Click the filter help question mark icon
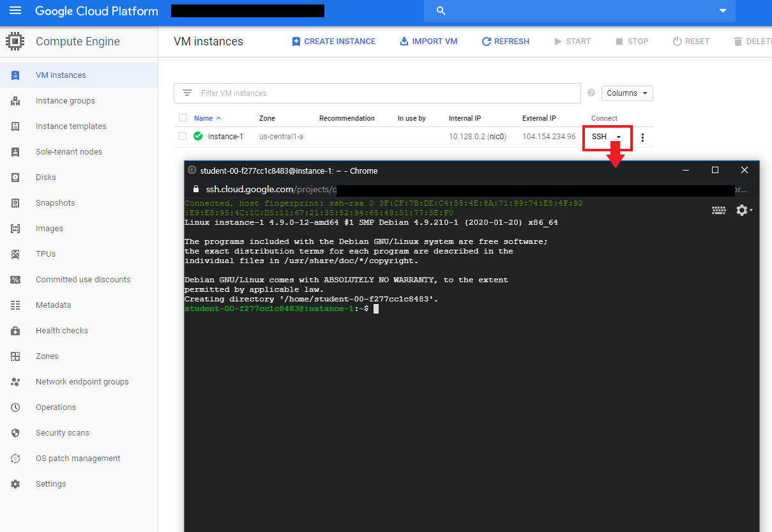The image size is (772, 532). tap(591, 93)
